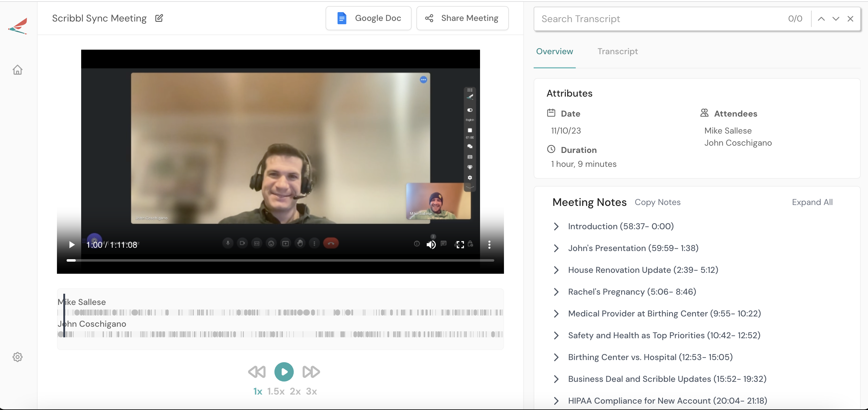Toggle playback with the play button
Image resolution: width=868 pixels, height=410 pixels.
(x=284, y=372)
